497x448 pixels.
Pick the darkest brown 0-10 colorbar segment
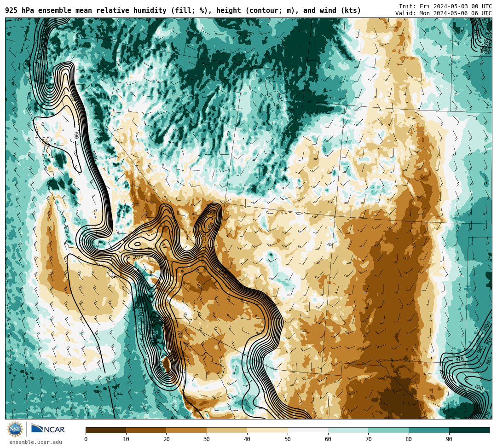(x=106, y=430)
